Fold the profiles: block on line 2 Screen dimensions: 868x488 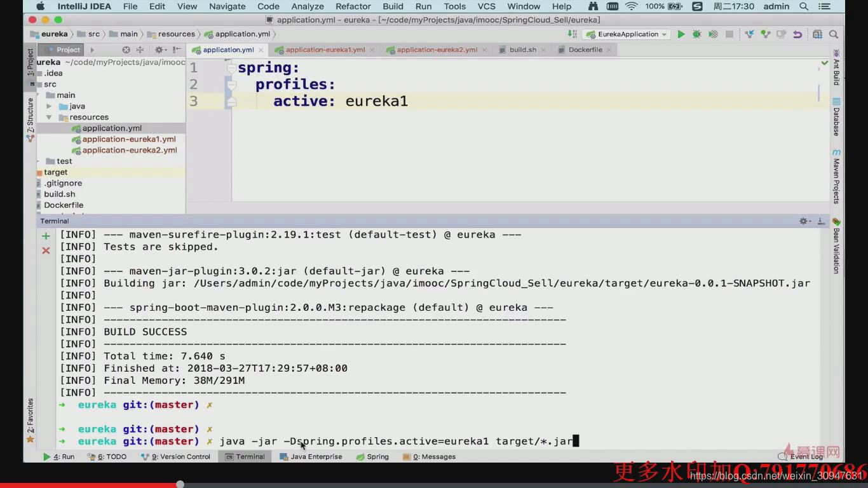231,84
